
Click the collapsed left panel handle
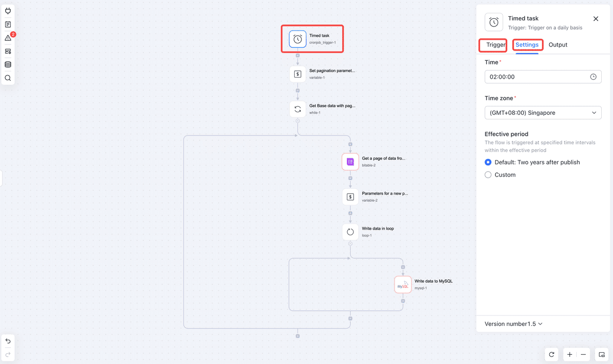pyautogui.click(x=2, y=179)
